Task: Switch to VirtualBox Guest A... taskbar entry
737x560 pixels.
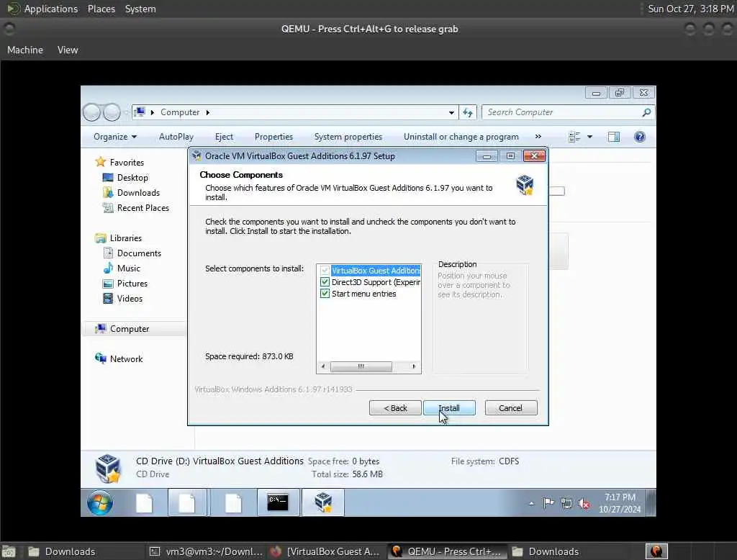Action: coord(325,551)
